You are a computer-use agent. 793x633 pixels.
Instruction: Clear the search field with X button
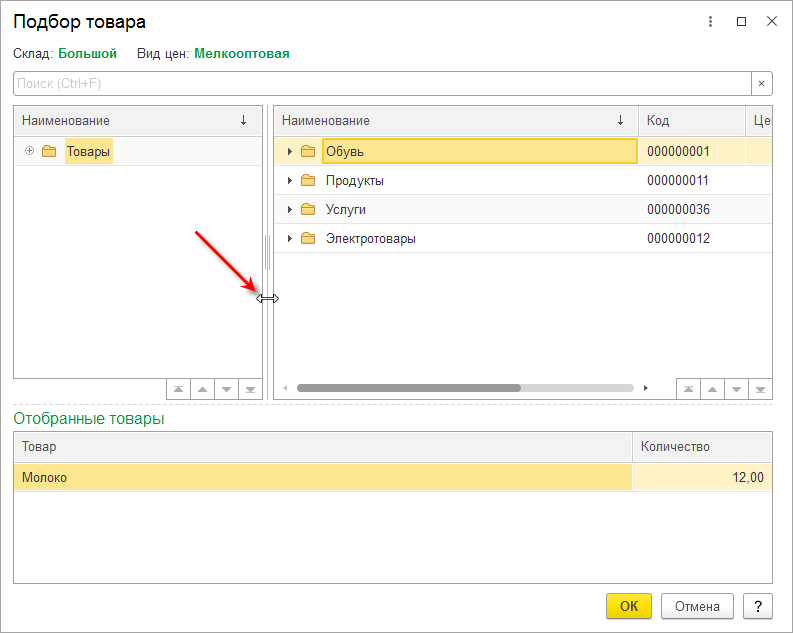point(761,83)
